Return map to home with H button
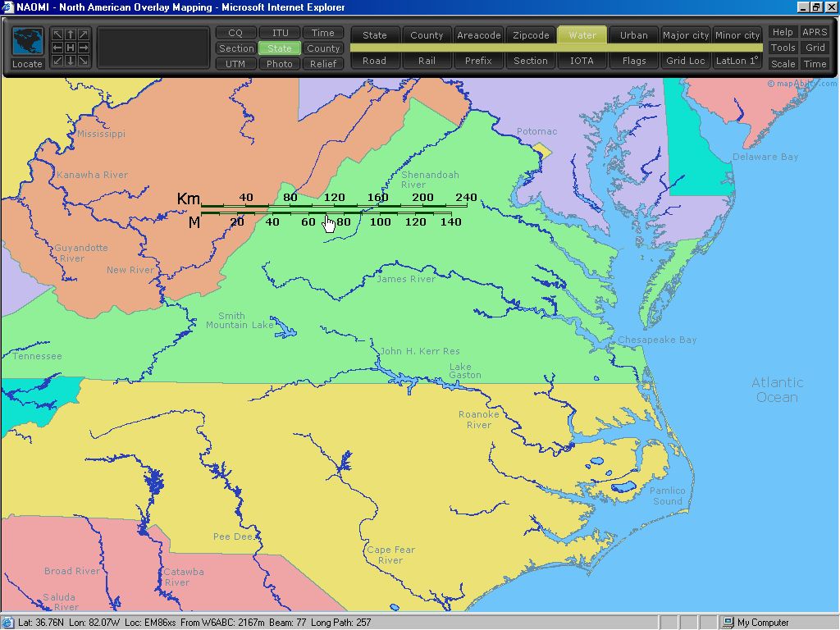The height and width of the screenshot is (630, 840). pyautogui.click(x=71, y=48)
